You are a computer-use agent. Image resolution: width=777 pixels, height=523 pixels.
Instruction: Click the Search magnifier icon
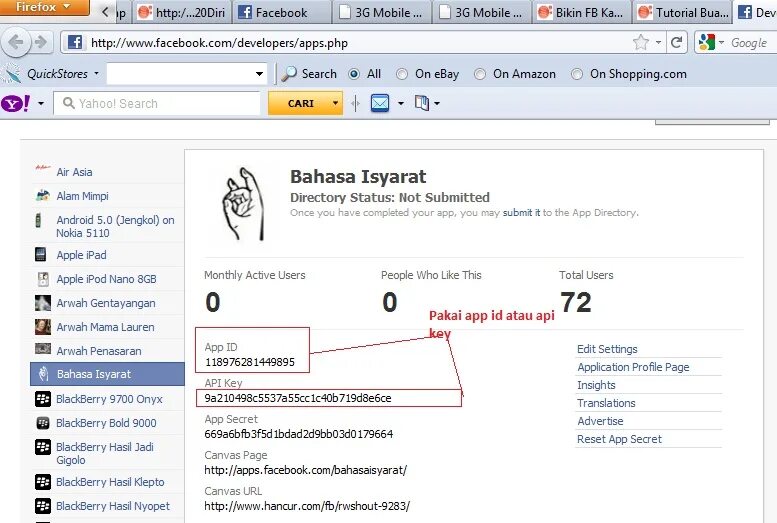(289, 74)
